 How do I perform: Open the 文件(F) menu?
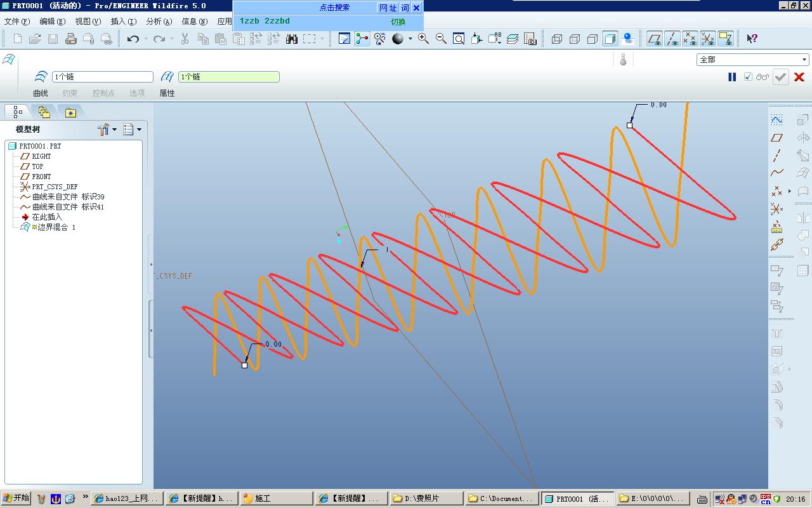point(17,22)
